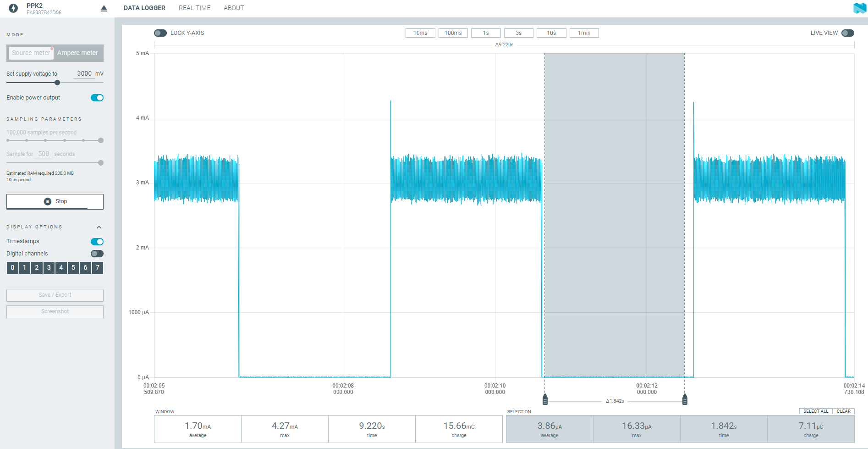This screenshot has width=868, height=449.
Task: Click the supply voltage slider handle
Action: [x=57, y=83]
